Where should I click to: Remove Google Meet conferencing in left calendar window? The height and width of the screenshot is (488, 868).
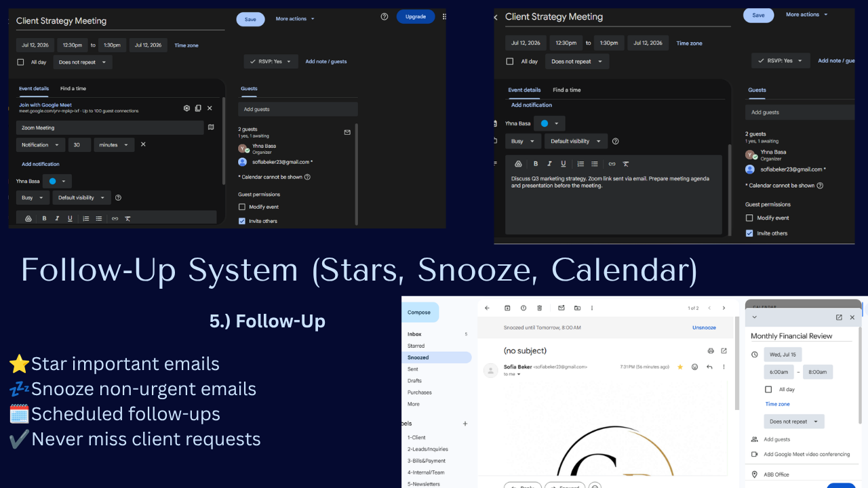(210, 108)
